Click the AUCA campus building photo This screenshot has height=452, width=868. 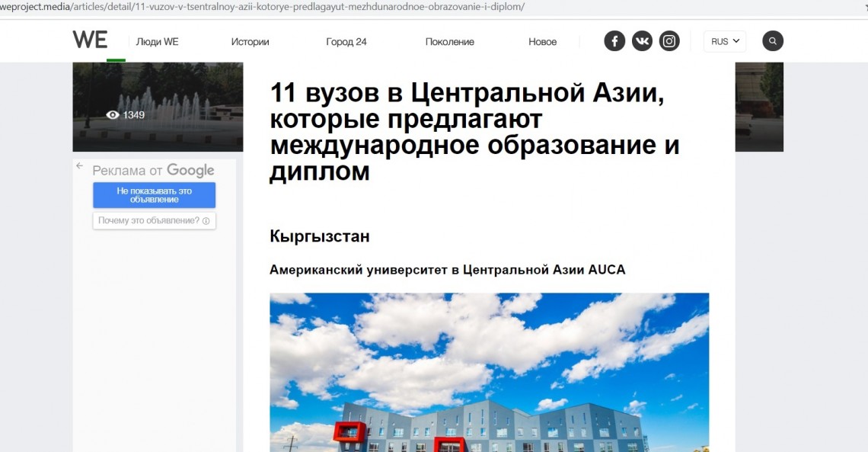[x=489, y=372]
